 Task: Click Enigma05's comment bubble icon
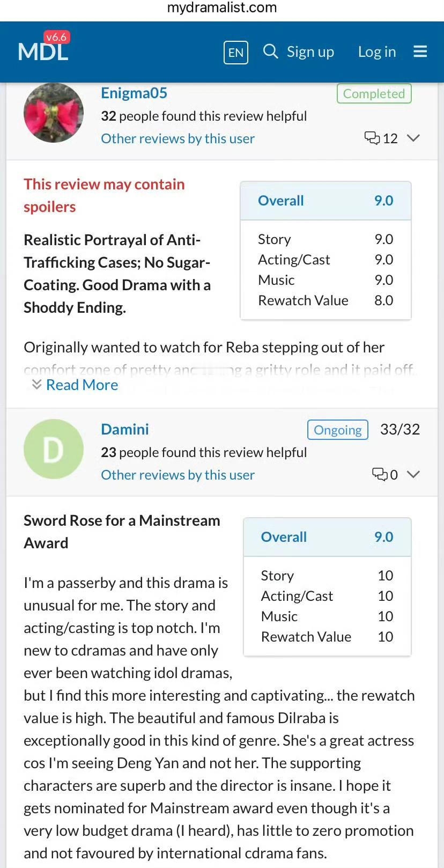372,138
